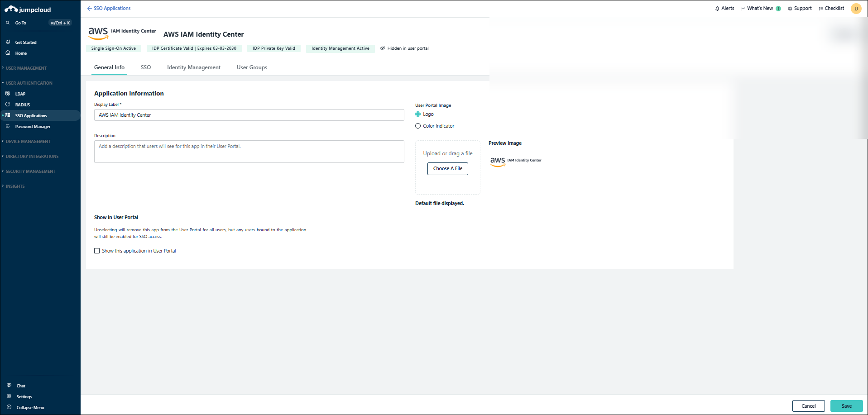Click the LDAP icon in sidebar
868x415 pixels.
pos(8,94)
